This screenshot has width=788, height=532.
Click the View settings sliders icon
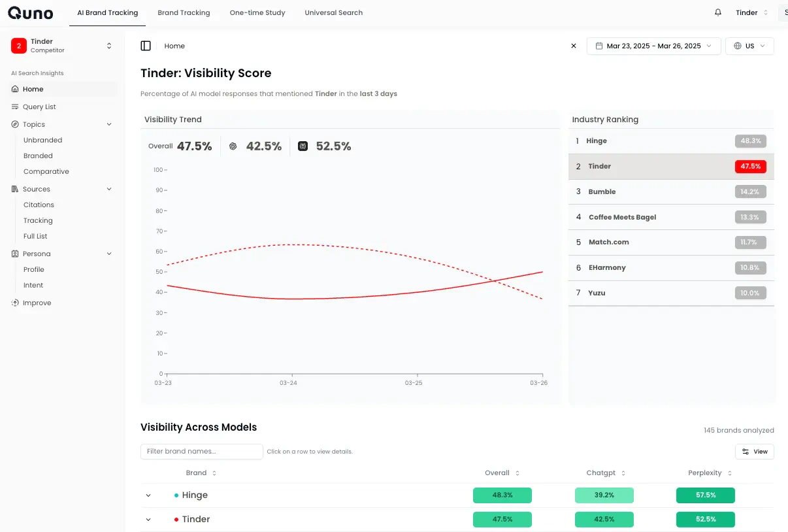[746, 452]
